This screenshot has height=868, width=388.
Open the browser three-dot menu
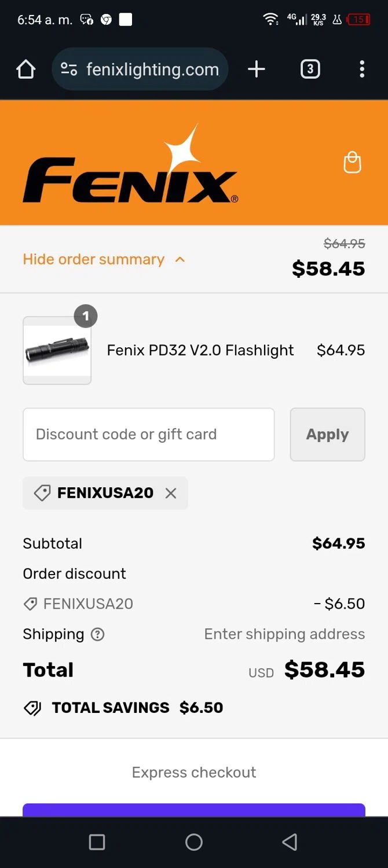pos(361,69)
